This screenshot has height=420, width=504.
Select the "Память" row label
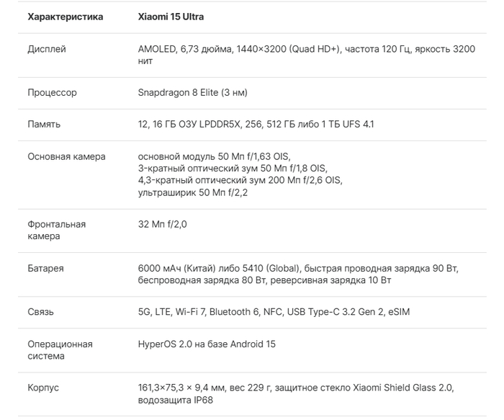pos(44,125)
